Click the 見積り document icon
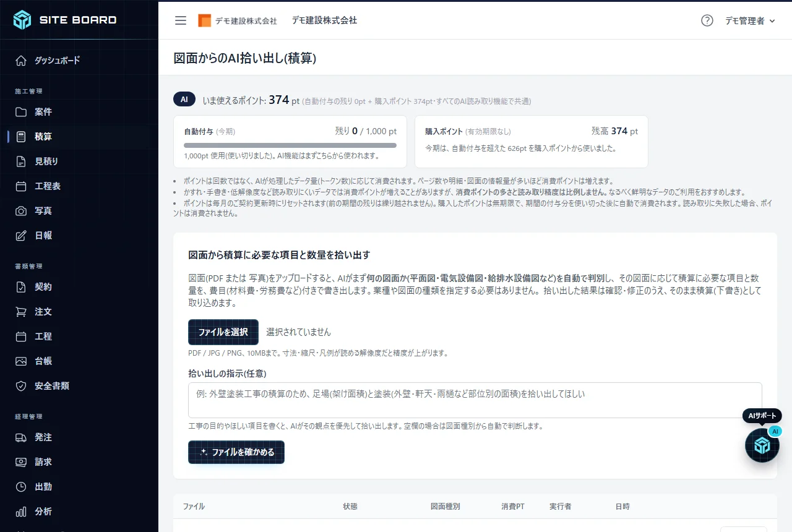Image resolution: width=792 pixels, height=532 pixels. pyautogui.click(x=21, y=161)
